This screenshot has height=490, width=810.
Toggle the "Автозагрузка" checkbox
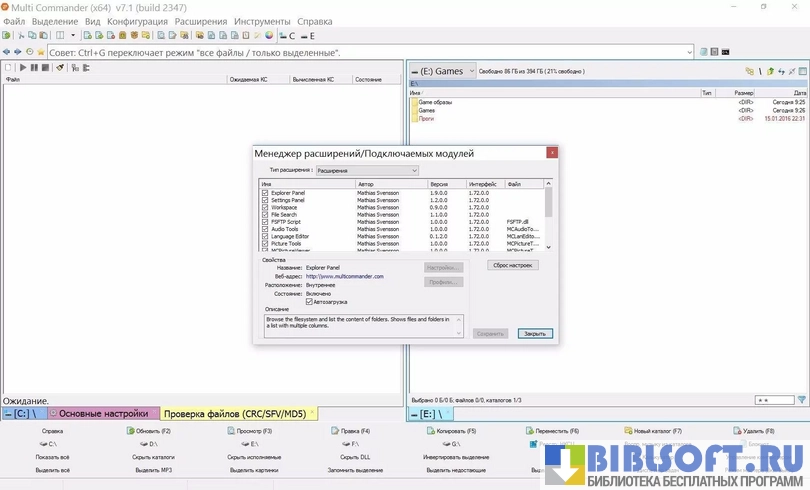(x=309, y=301)
